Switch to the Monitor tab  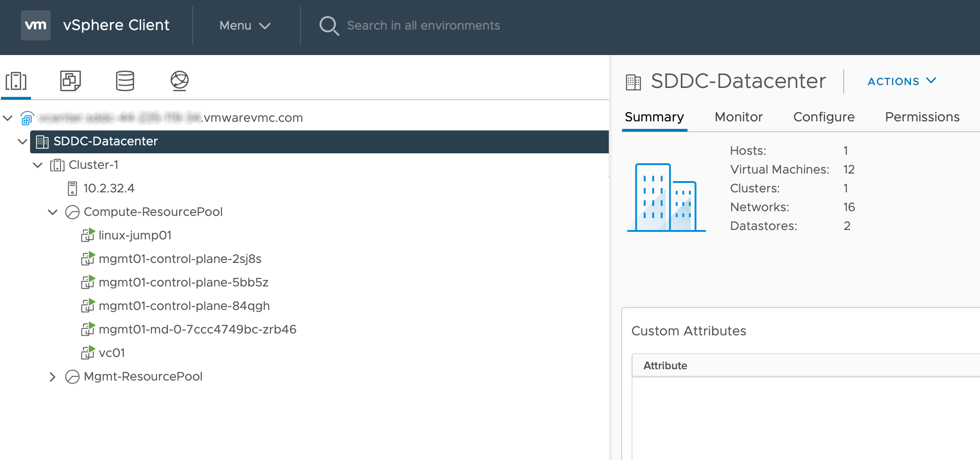click(738, 117)
